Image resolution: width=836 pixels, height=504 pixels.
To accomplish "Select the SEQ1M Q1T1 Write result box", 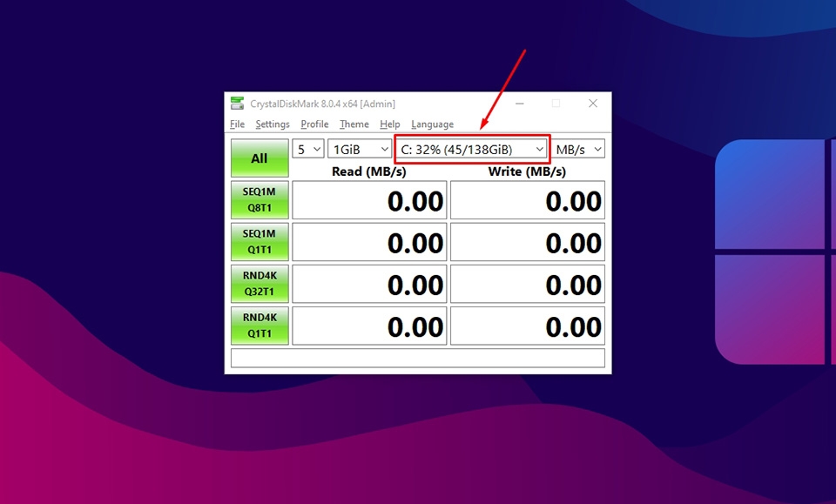I will 527,241.
